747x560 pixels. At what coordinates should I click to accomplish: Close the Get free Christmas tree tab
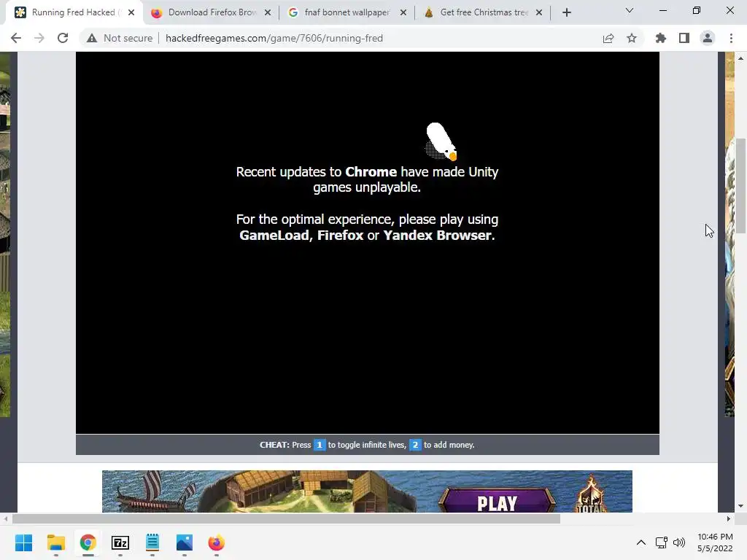coord(539,12)
